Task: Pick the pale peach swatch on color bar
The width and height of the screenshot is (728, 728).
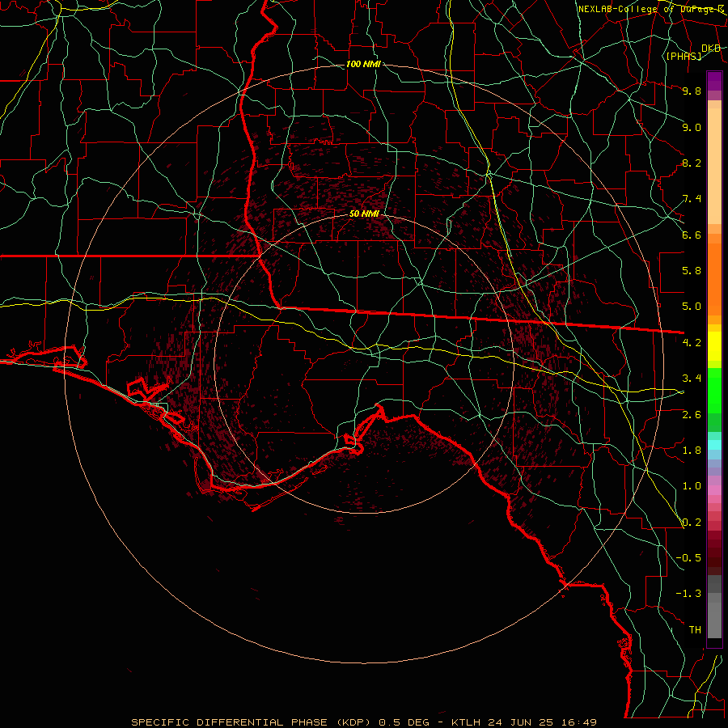Action: [714, 166]
